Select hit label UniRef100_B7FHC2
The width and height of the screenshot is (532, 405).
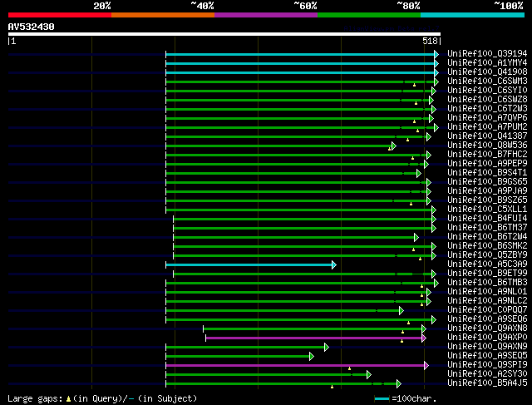pos(487,155)
